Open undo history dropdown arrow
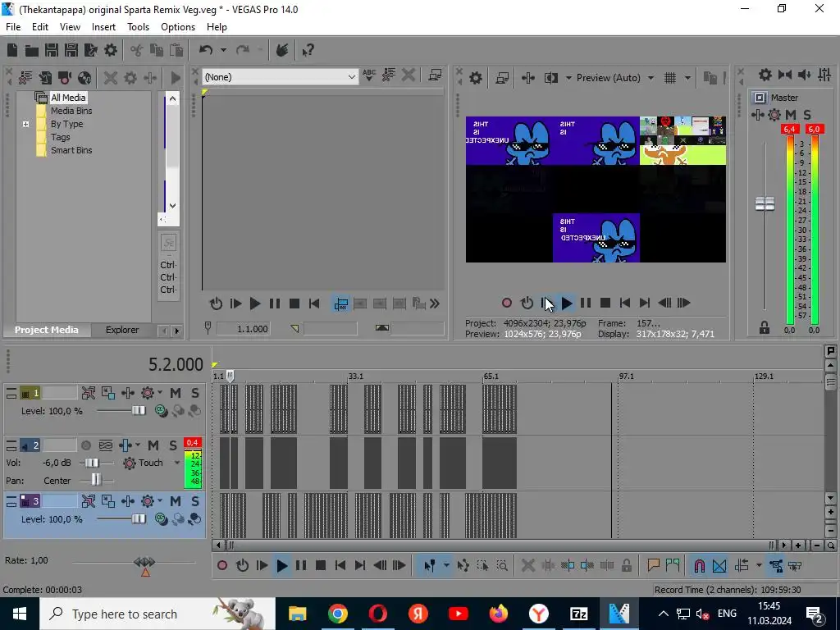This screenshot has height=630, width=840. click(x=223, y=50)
